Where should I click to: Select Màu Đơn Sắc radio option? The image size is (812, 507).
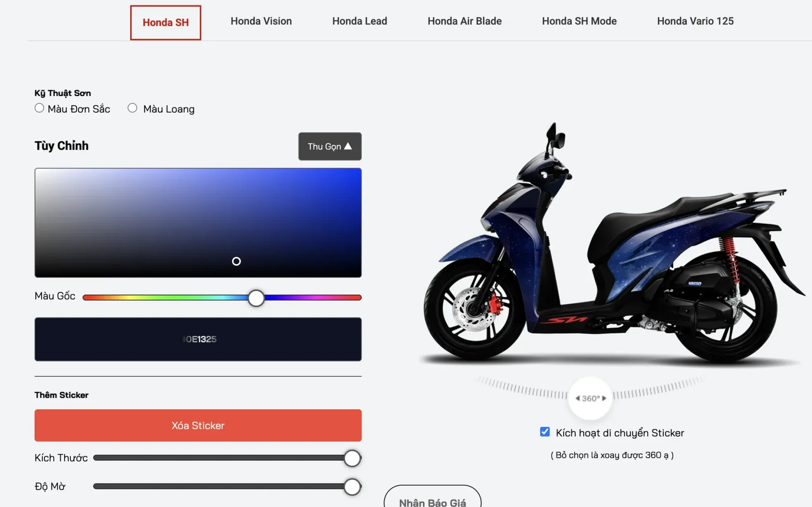[39, 108]
